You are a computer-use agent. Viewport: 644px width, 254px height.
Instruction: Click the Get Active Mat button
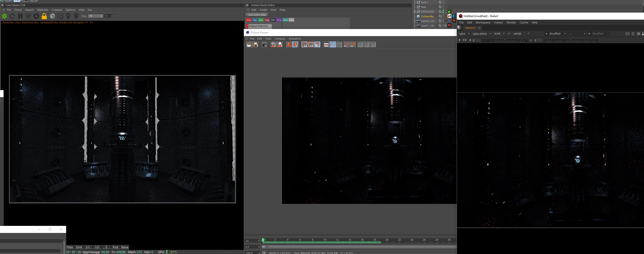click(x=257, y=15)
